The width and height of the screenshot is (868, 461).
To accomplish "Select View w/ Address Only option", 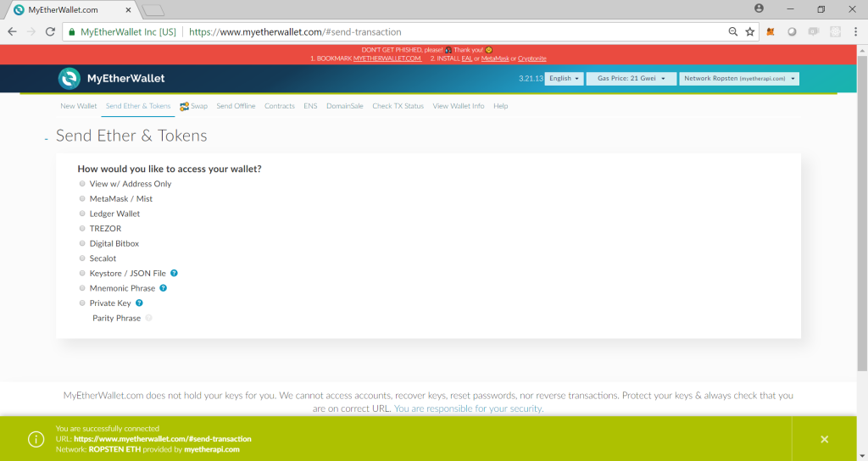I will (x=82, y=184).
